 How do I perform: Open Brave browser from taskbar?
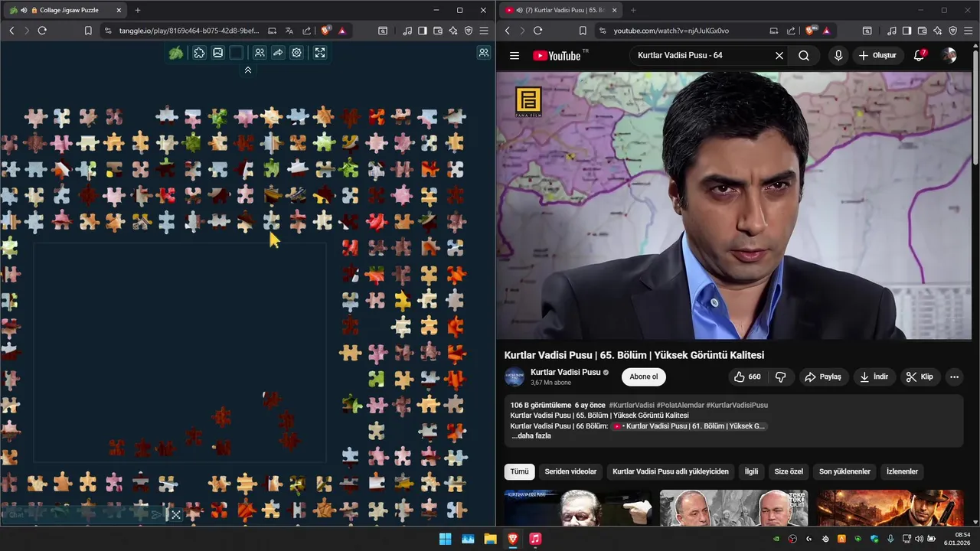(513, 539)
